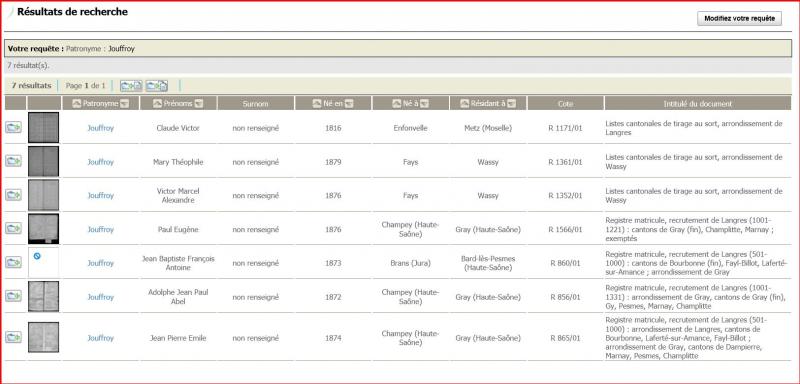The height and width of the screenshot is (384, 800).
Task: Sort Patronyme column descending arrow
Action: point(123,104)
